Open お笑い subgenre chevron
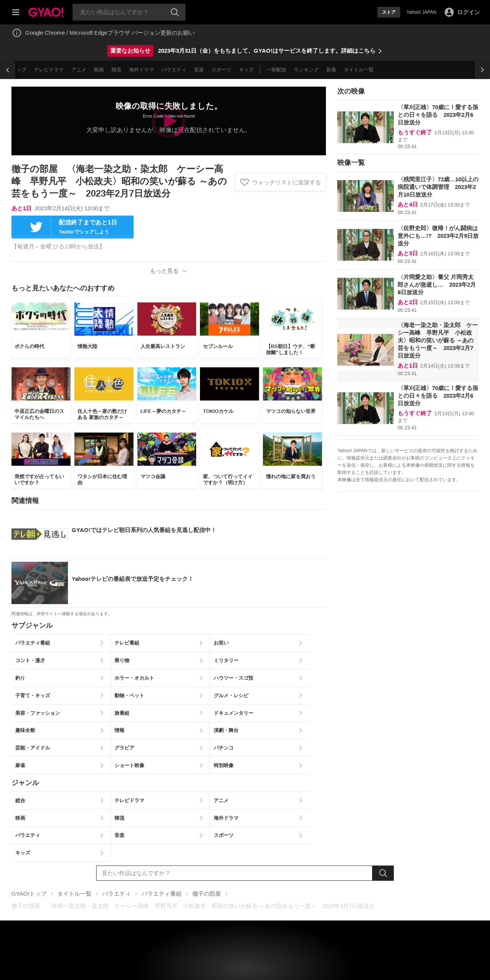The height and width of the screenshot is (980, 490). [301, 643]
